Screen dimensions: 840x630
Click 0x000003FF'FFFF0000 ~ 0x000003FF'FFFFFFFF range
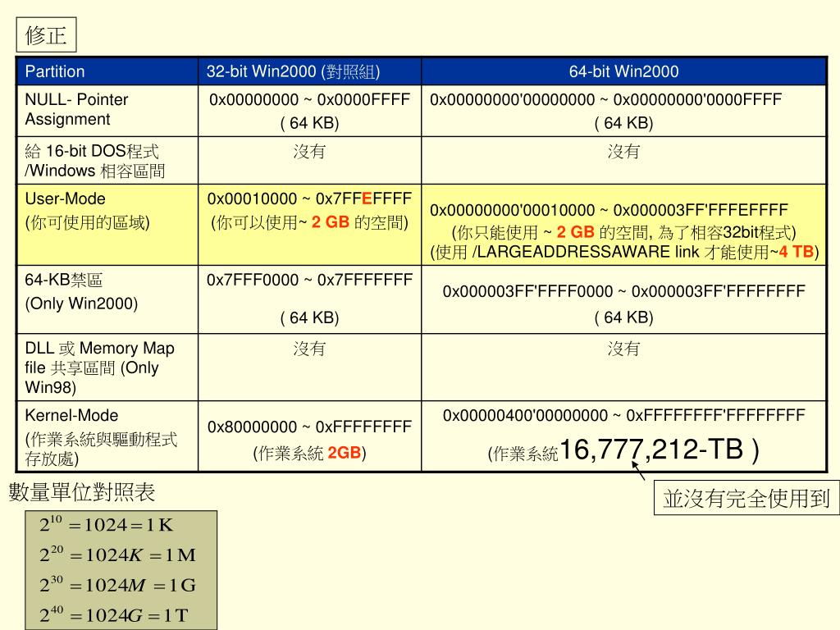coord(623,291)
